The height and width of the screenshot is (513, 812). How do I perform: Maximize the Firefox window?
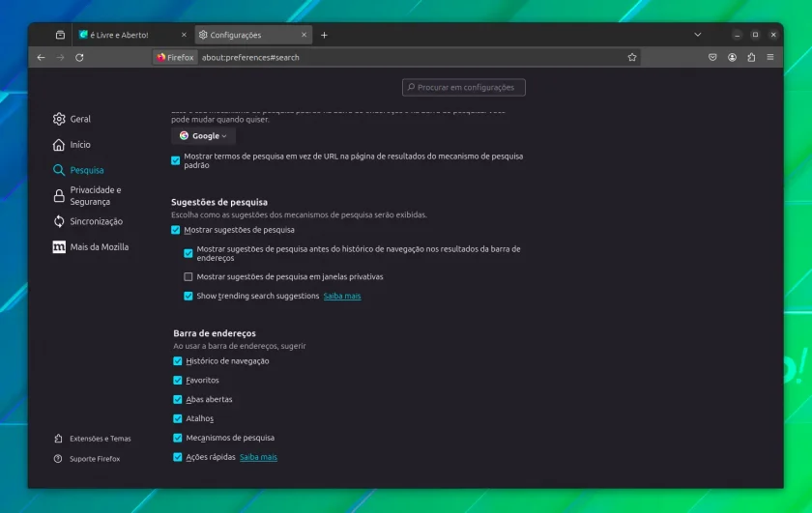point(755,35)
